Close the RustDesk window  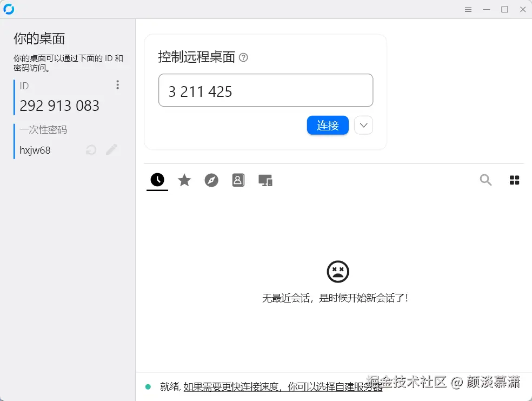pyautogui.click(x=523, y=10)
